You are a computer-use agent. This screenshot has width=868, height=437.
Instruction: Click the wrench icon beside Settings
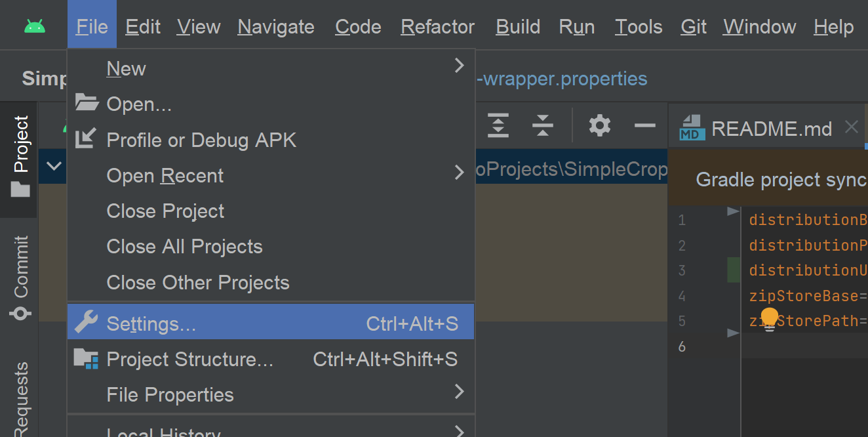tap(86, 322)
